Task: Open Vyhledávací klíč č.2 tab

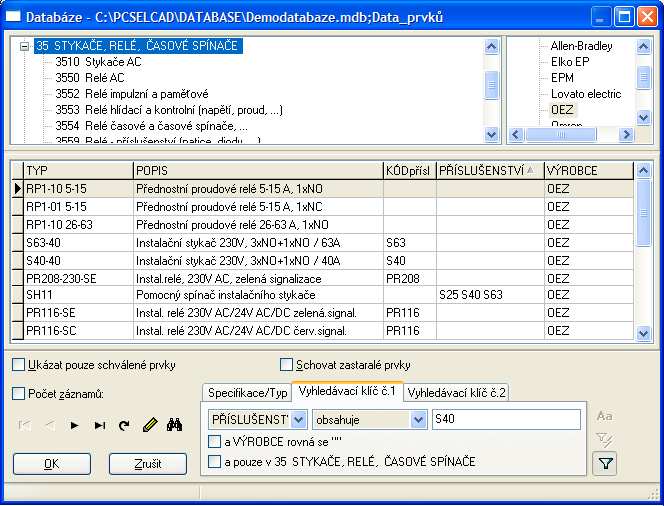Action: pyautogui.click(x=456, y=393)
